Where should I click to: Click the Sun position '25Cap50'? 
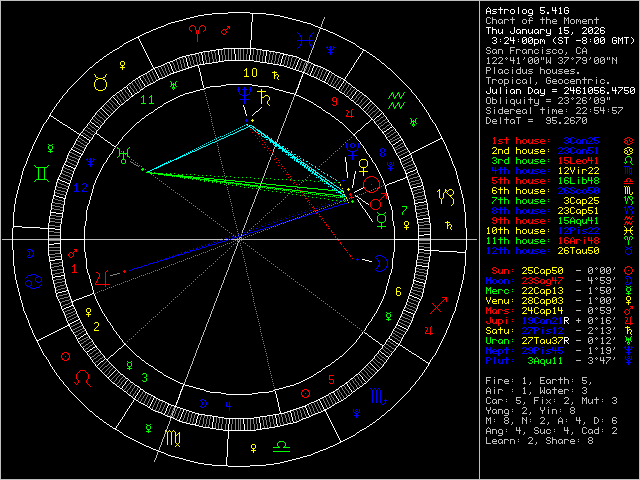(x=542, y=271)
